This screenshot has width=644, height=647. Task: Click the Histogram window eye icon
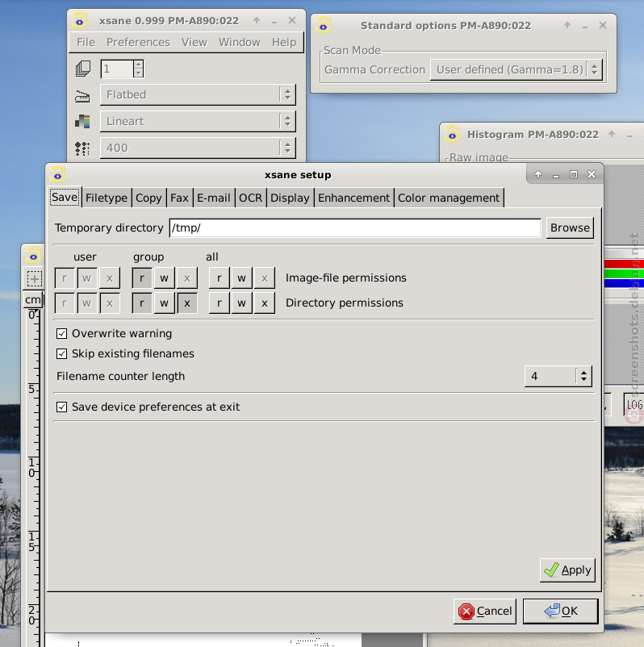tap(453, 135)
